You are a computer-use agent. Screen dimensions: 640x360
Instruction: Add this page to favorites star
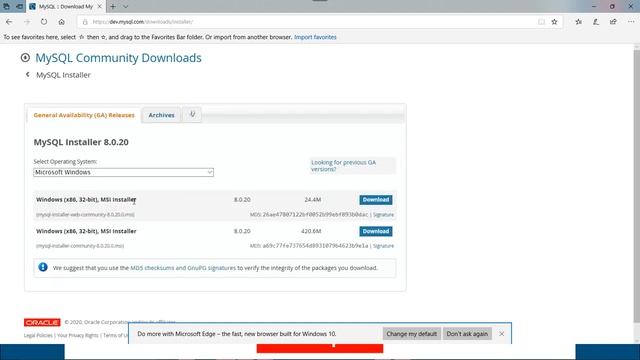(x=554, y=22)
